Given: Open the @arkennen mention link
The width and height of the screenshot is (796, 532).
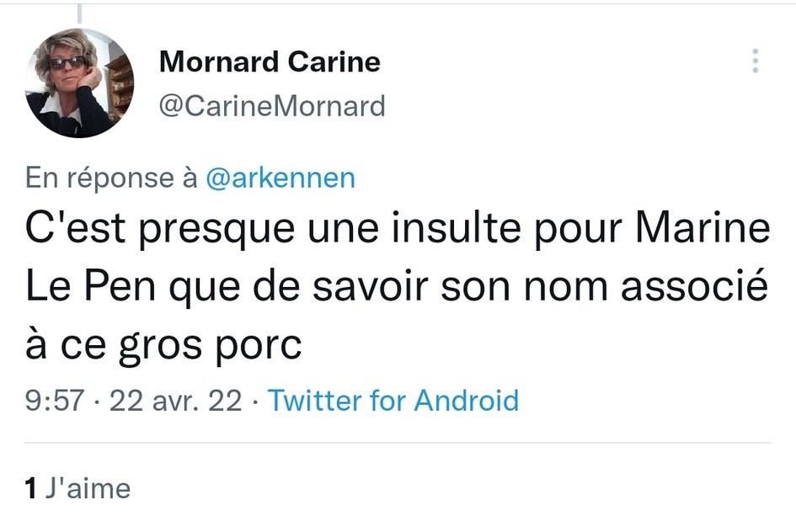Looking at the screenshot, I should [280, 178].
